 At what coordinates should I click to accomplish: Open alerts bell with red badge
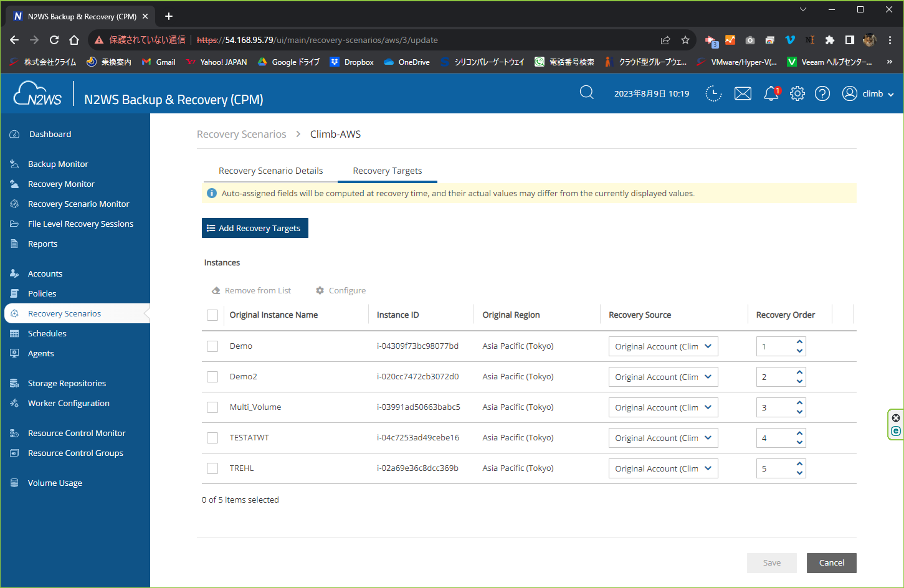pyautogui.click(x=771, y=93)
